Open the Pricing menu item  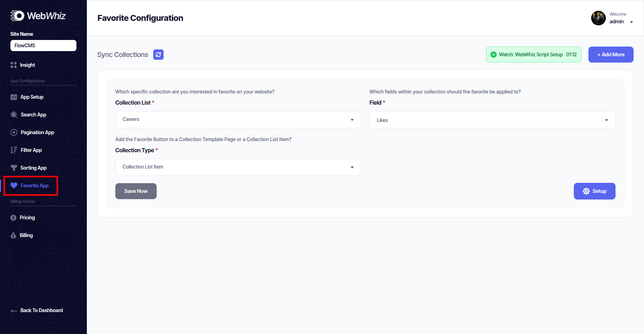click(27, 218)
